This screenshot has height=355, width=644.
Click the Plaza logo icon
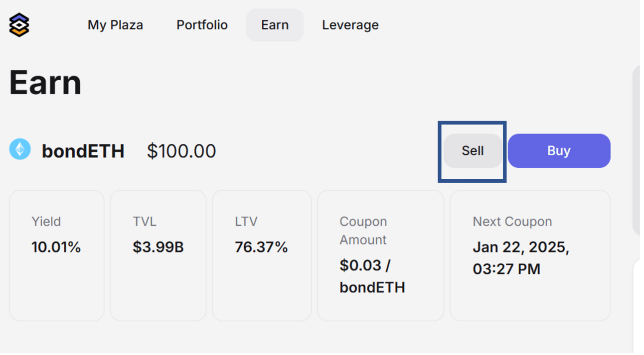tap(19, 25)
